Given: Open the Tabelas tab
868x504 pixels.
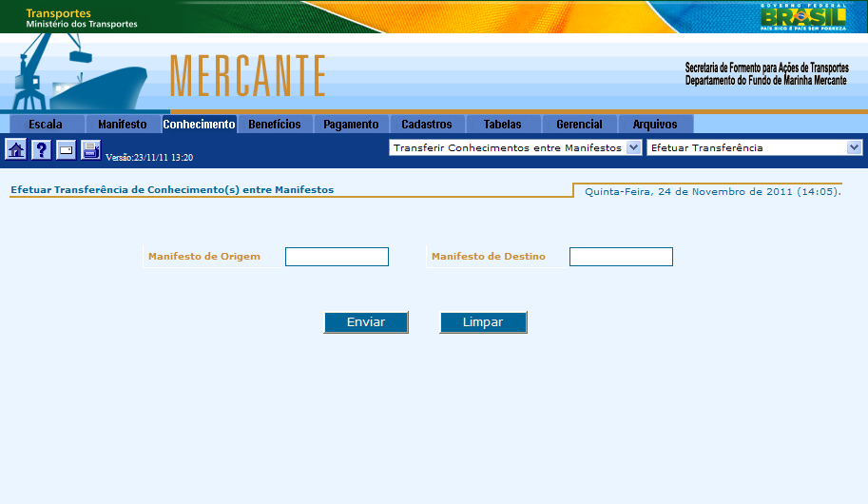Looking at the screenshot, I should [503, 124].
